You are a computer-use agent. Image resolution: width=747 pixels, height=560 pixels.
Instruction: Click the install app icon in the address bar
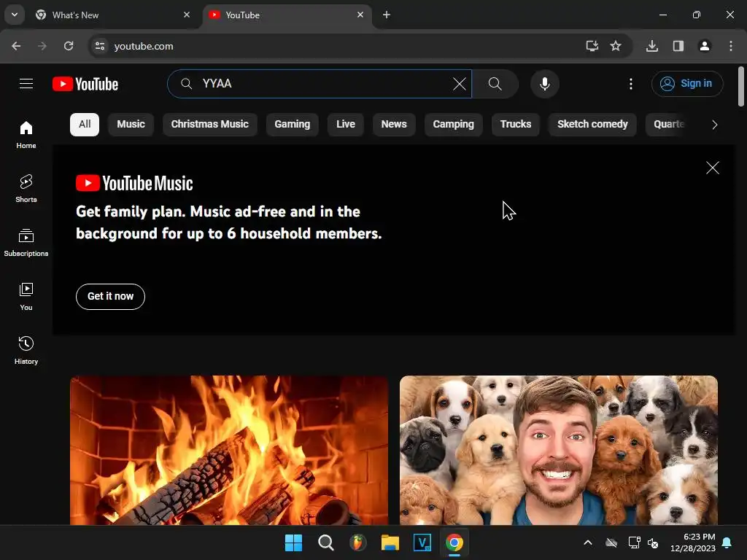(592, 46)
